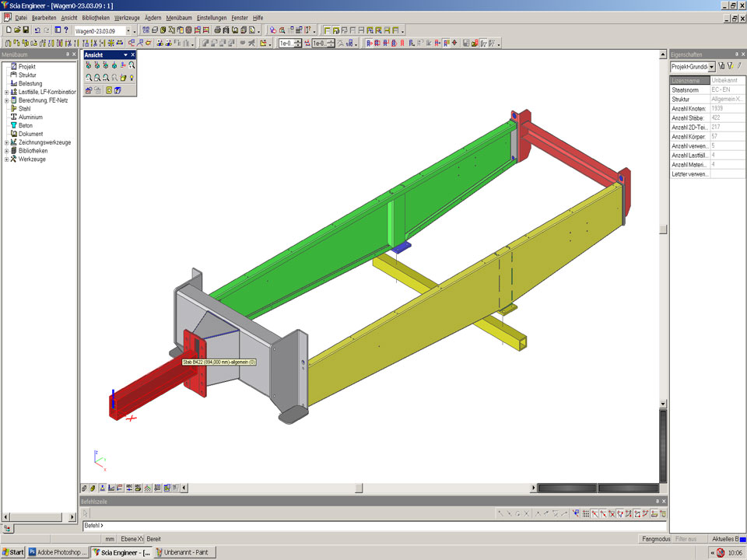Image resolution: width=747 pixels, height=560 pixels.
Task: Click the Open file folder icon
Action: click(17, 30)
